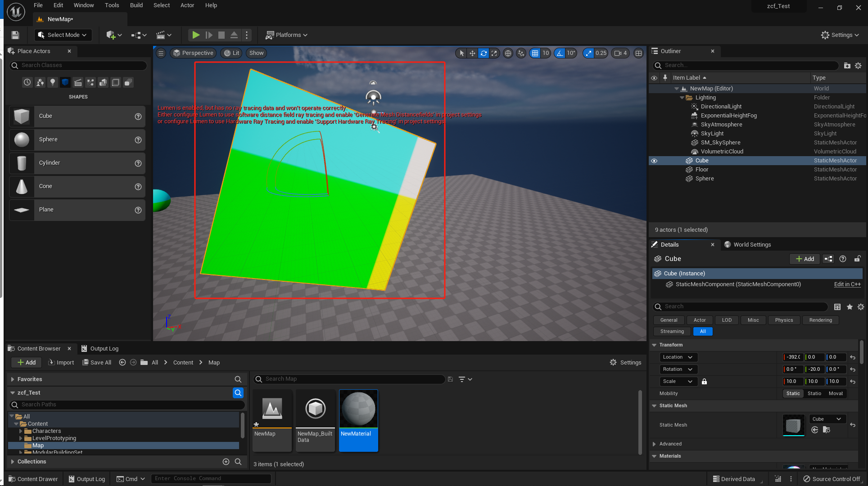Image resolution: width=868 pixels, height=486 pixels.
Task: Toggle grid snapping icon in viewport
Action: coord(535,53)
